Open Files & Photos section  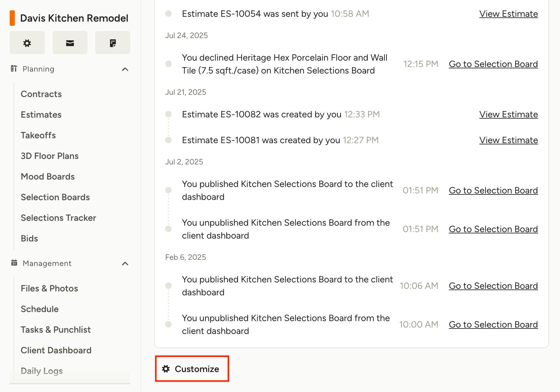pos(49,289)
